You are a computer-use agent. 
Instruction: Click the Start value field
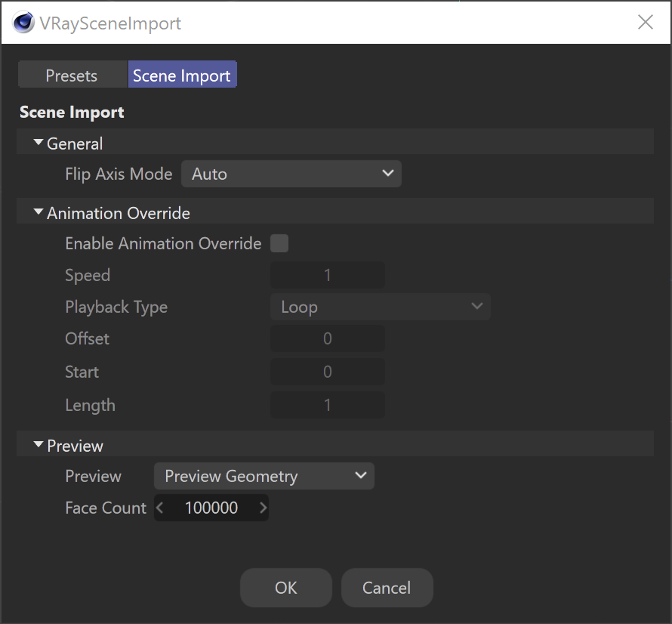[328, 372]
